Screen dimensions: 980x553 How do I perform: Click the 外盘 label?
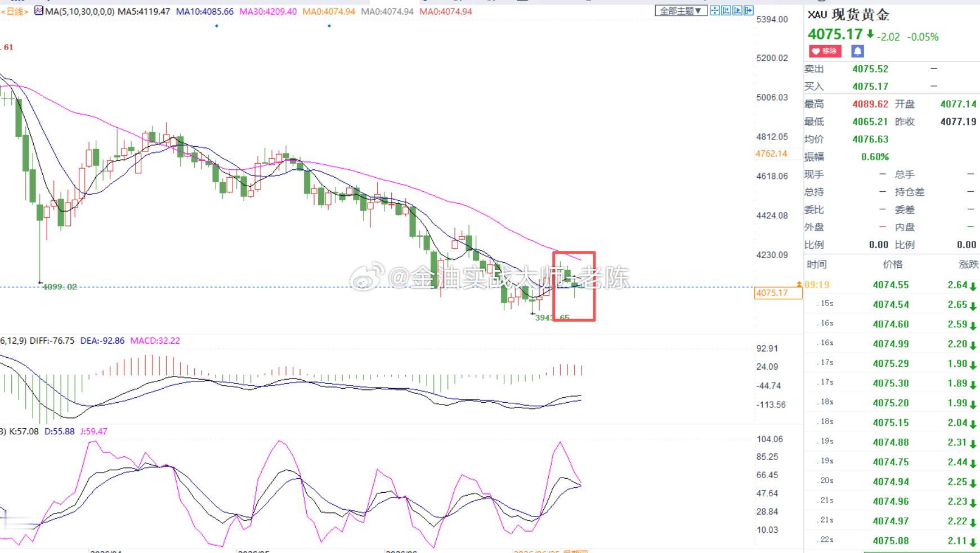point(814,227)
